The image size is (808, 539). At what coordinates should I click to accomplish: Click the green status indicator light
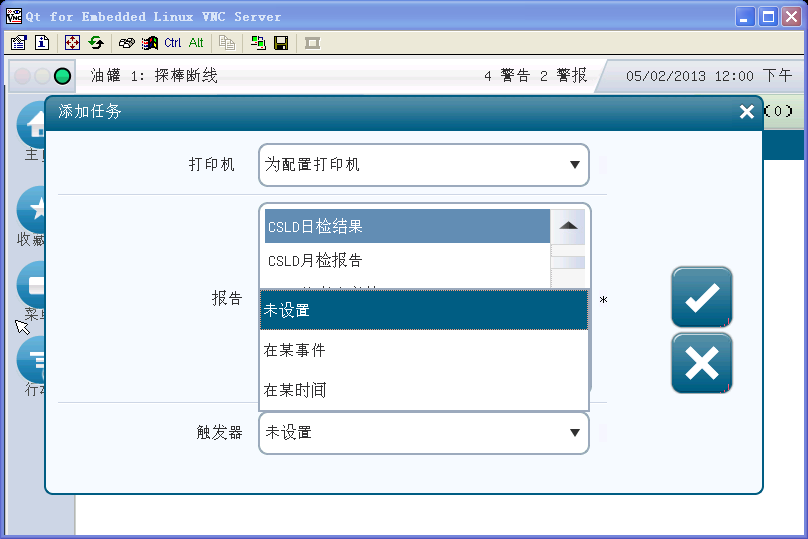(62, 76)
